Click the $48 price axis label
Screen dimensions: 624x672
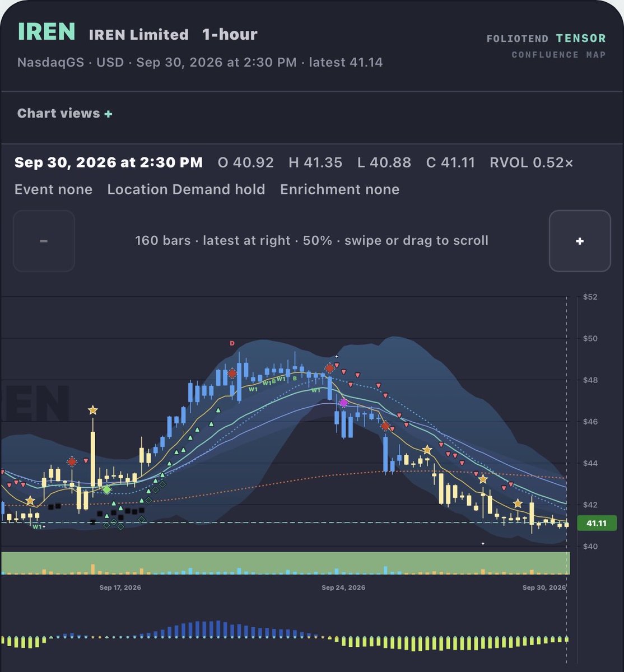[590, 380]
